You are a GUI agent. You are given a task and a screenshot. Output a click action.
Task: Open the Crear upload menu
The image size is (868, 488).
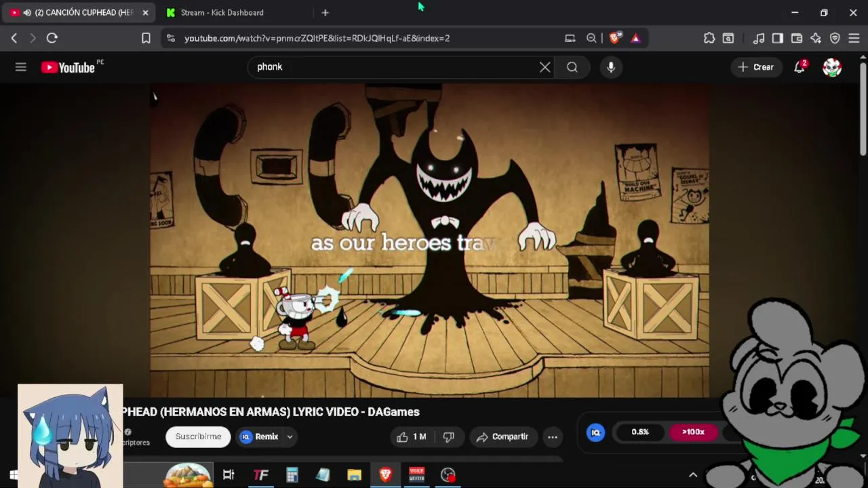pyautogui.click(x=756, y=67)
